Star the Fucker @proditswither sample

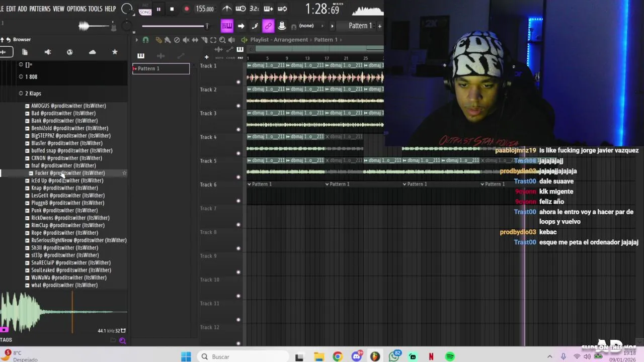(124, 173)
